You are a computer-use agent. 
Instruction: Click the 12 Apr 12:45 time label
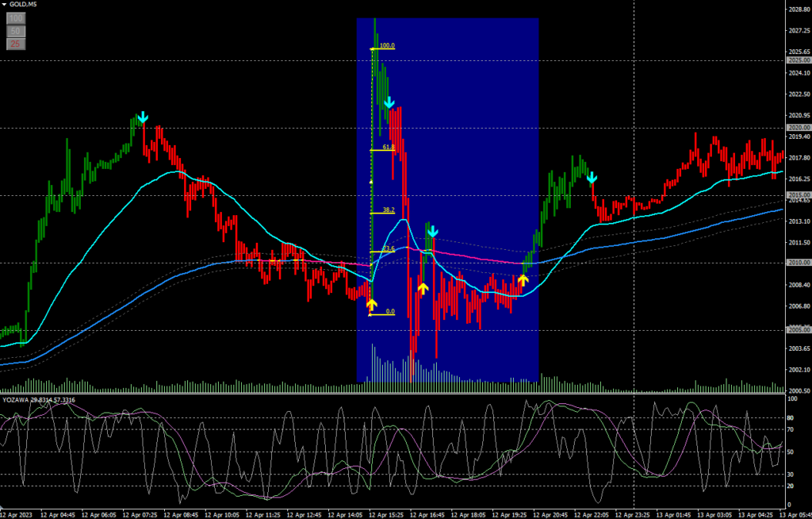pyautogui.click(x=304, y=515)
